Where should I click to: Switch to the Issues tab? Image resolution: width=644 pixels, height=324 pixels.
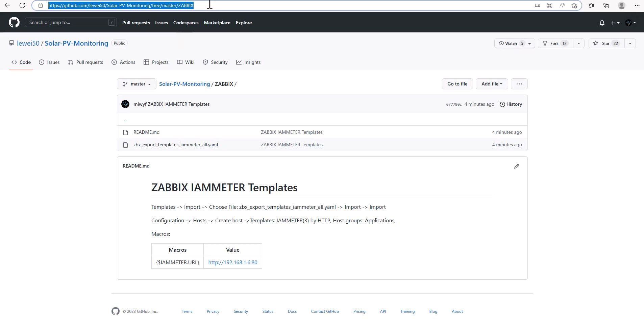49,62
